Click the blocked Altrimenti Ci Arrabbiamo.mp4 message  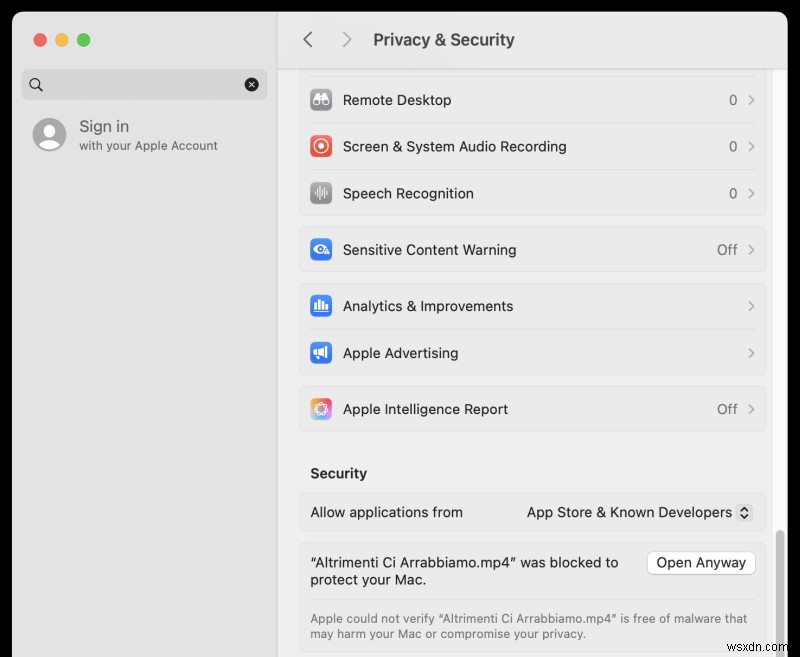tap(464, 571)
